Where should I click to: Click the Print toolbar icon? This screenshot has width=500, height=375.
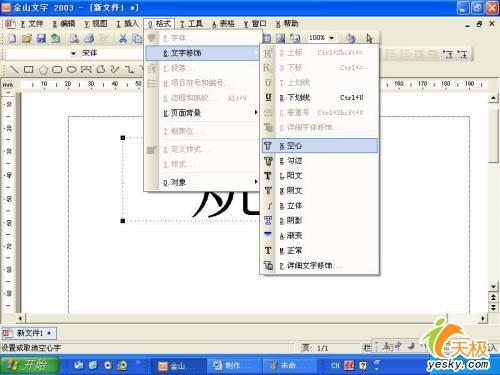pyautogui.click(x=89, y=38)
